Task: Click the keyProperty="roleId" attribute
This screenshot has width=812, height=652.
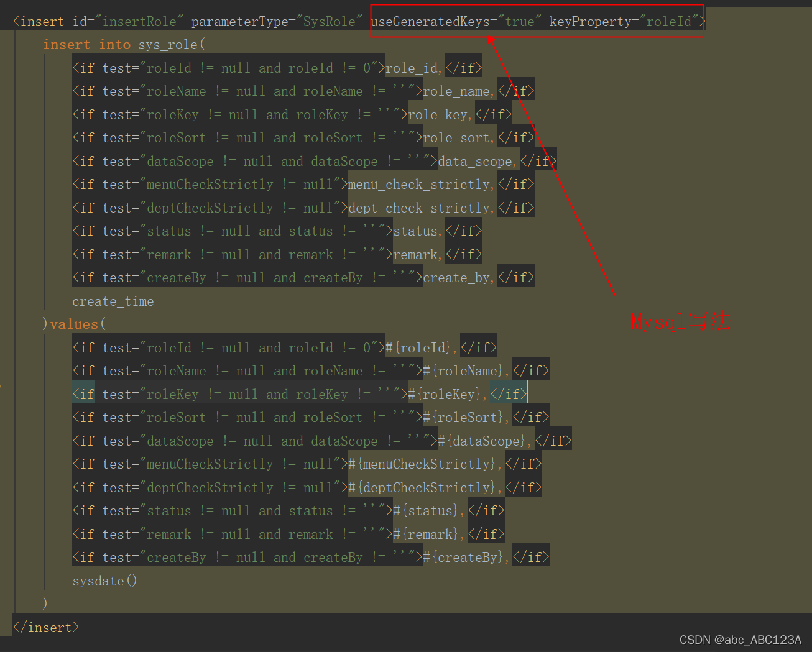Action: point(624,22)
